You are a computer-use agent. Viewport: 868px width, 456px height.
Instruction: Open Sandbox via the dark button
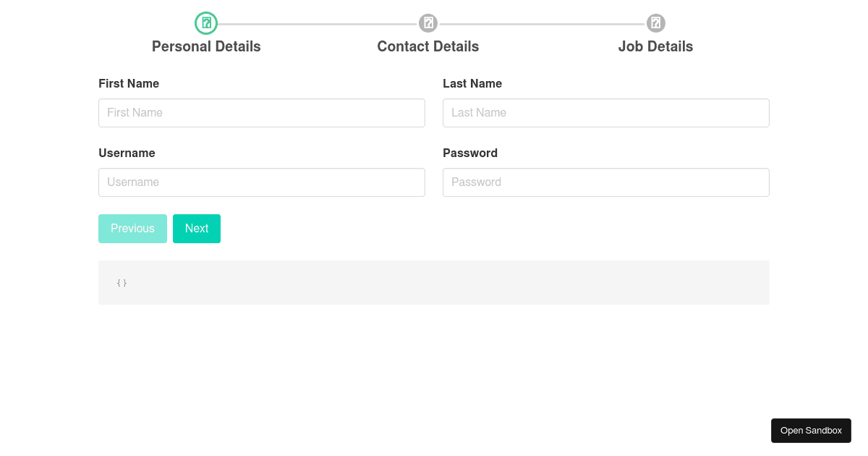coord(811,431)
